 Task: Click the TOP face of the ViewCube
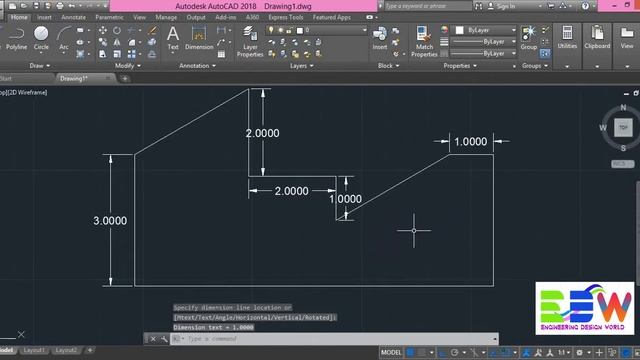coord(623,127)
